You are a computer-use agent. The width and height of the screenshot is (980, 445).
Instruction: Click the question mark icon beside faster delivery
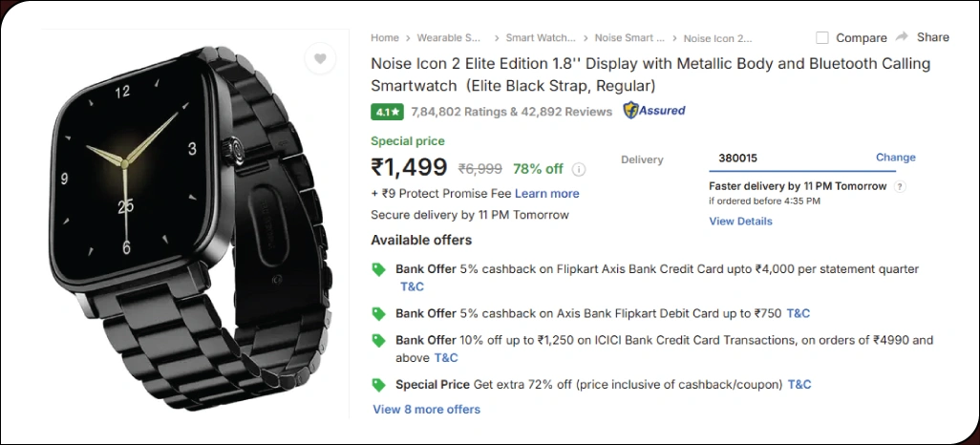[x=900, y=186]
